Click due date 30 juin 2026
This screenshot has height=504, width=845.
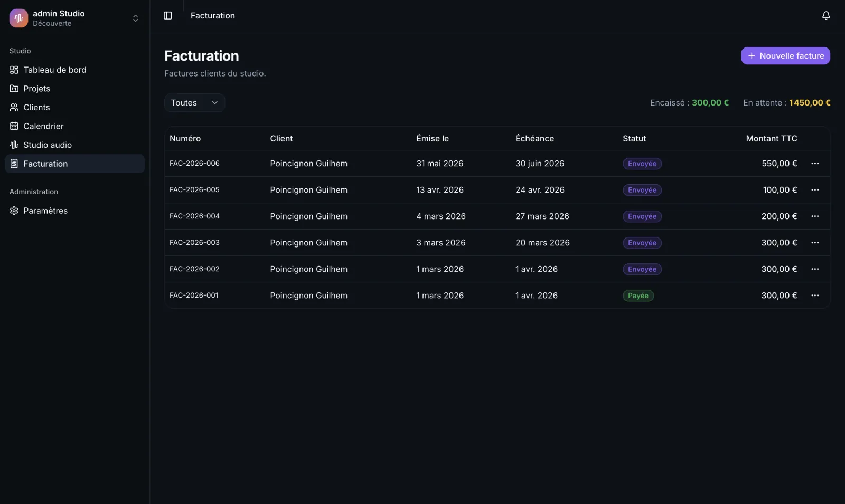pyautogui.click(x=540, y=164)
